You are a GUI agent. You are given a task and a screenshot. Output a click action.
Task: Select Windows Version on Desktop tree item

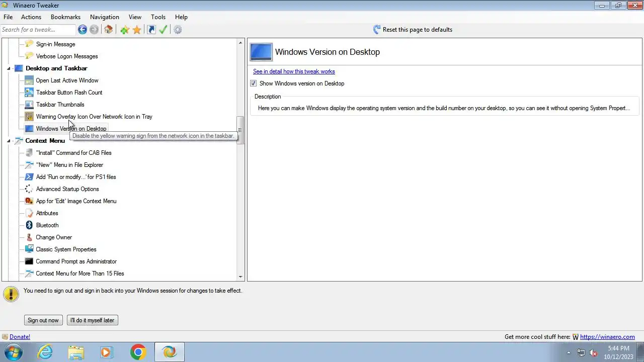coord(71,129)
